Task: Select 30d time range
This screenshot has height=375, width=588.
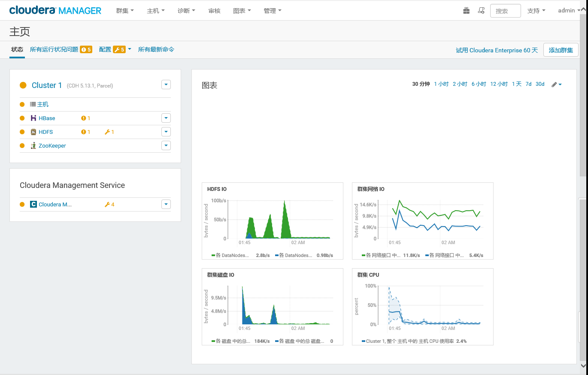Action: 540,84
